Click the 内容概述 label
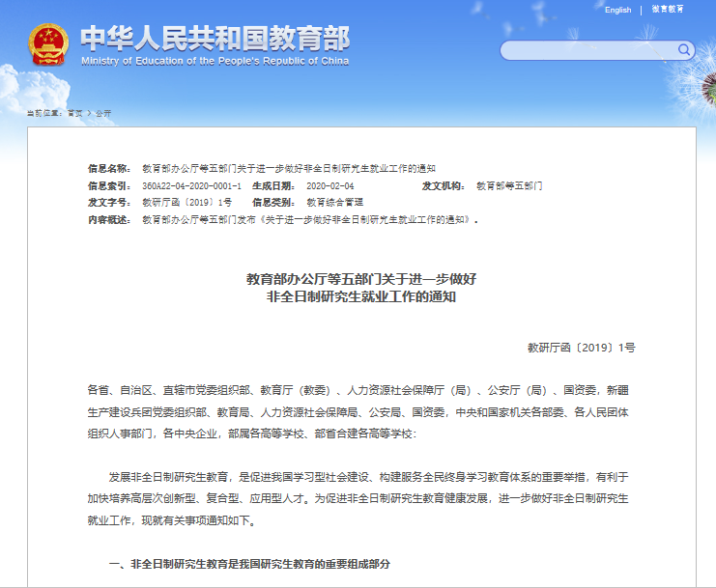Image resolution: width=716 pixels, height=588 pixels. tap(109, 220)
